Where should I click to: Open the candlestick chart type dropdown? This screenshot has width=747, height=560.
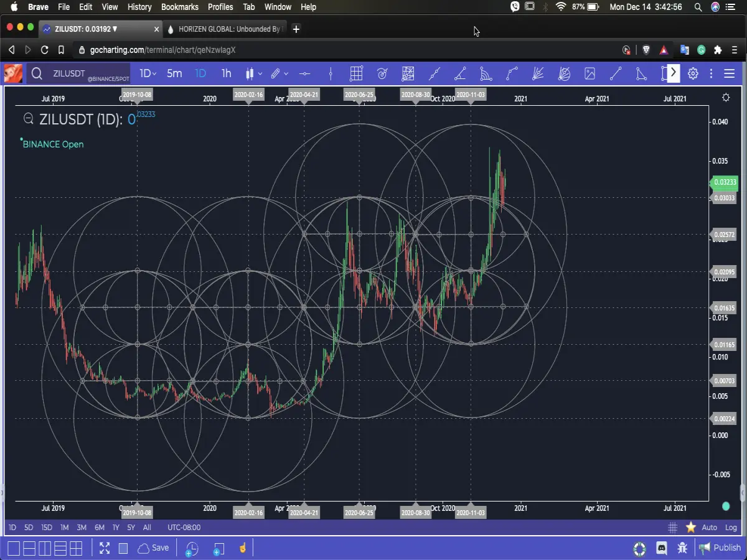(253, 73)
